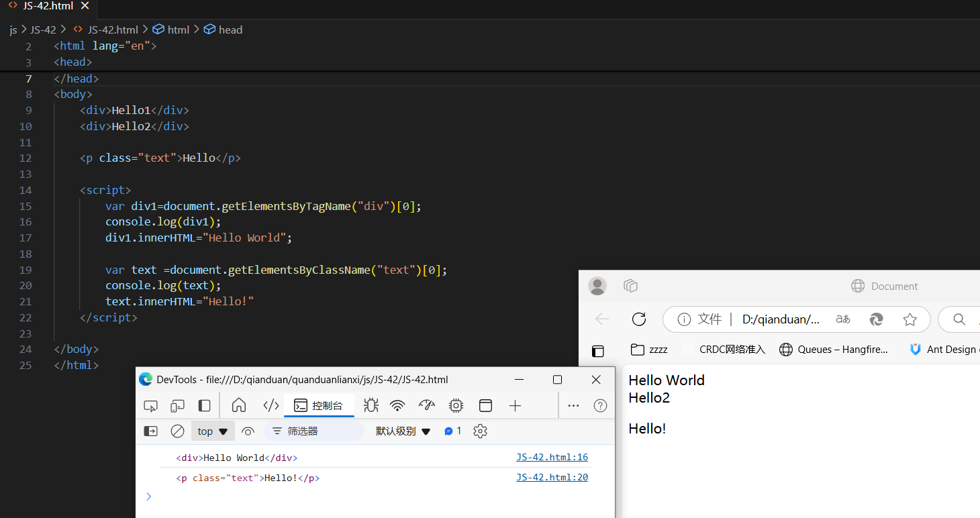Click the JS-42 folder breadcrumb
This screenshot has height=518, width=980.
pyautogui.click(x=43, y=30)
